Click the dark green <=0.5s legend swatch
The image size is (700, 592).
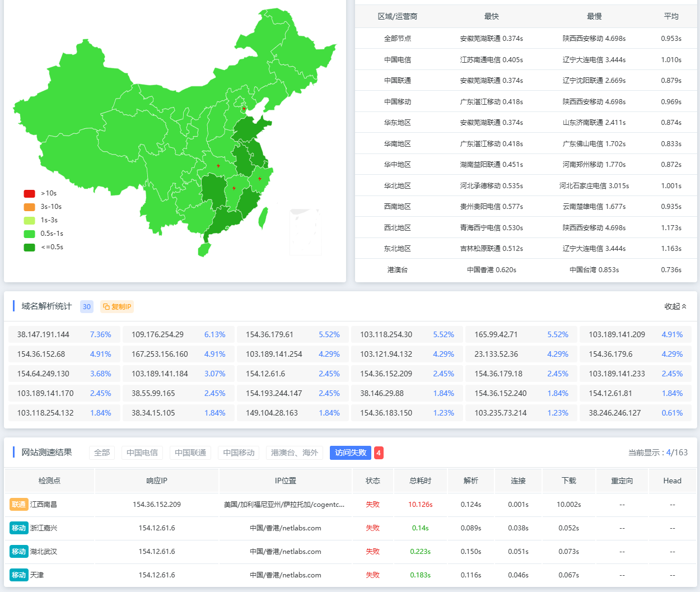pyautogui.click(x=30, y=247)
